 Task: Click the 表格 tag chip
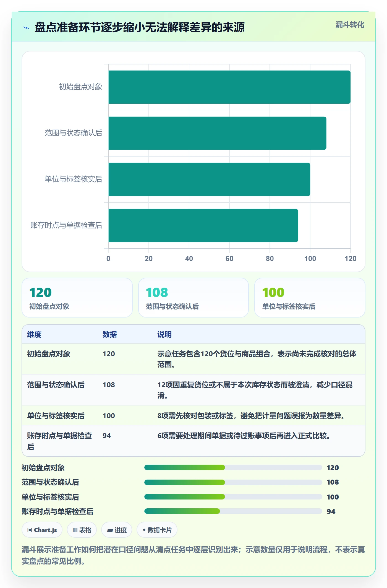[x=82, y=530]
